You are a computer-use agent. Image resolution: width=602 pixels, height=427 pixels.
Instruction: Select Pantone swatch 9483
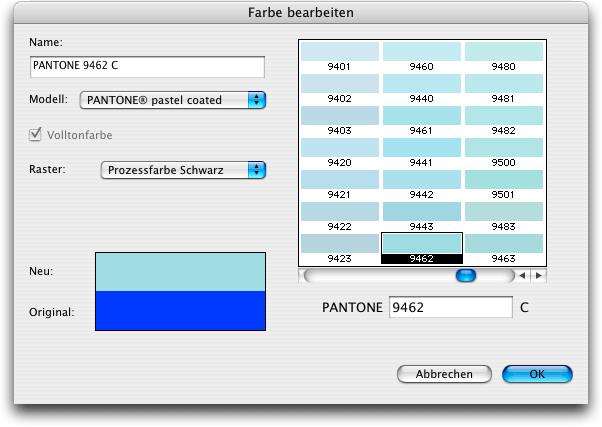(504, 216)
